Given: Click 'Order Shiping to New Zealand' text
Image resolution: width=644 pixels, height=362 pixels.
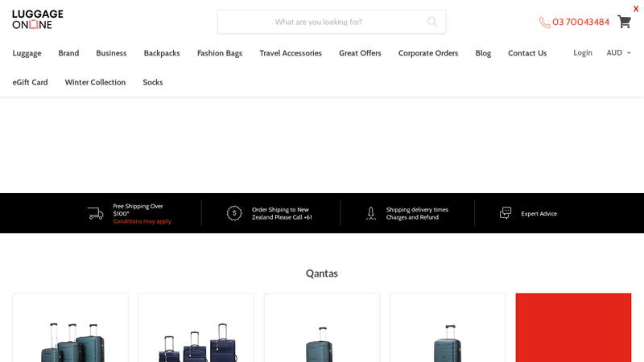Looking at the screenshot, I should pos(282,213).
